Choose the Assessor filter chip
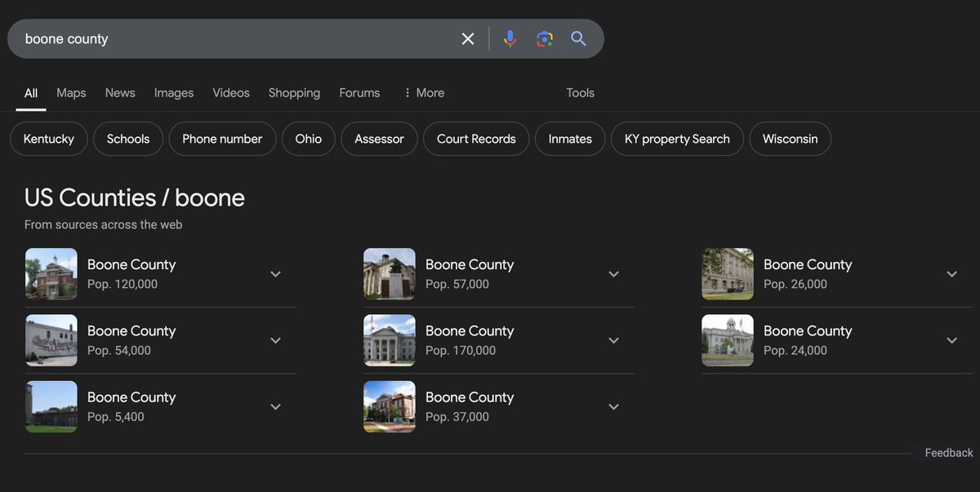The image size is (980, 492). [379, 139]
